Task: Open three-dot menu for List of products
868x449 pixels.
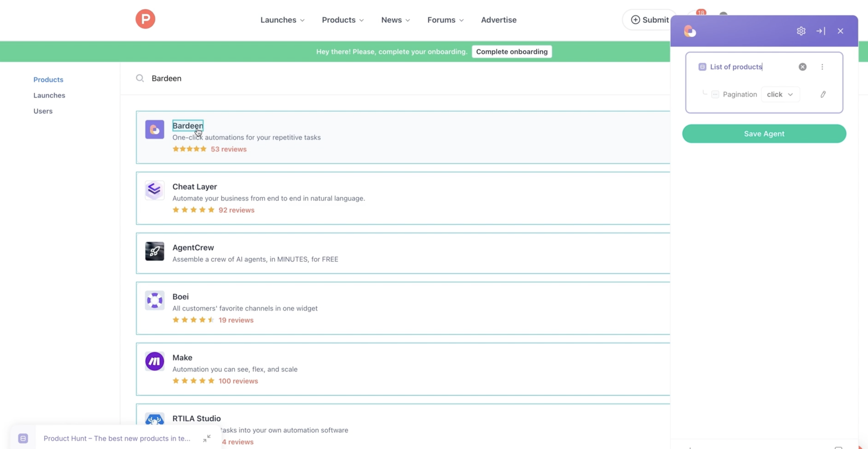Action: pyautogui.click(x=822, y=67)
